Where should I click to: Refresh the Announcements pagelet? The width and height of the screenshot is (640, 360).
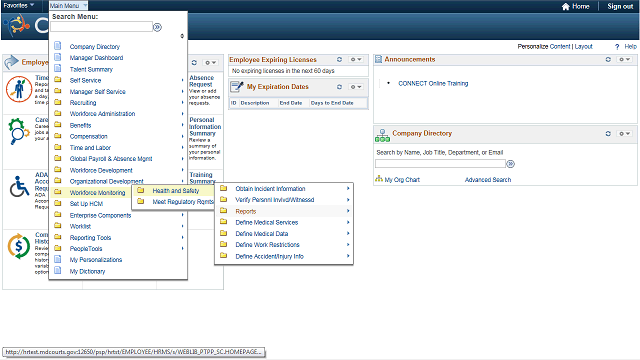click(x=608, y=60)
